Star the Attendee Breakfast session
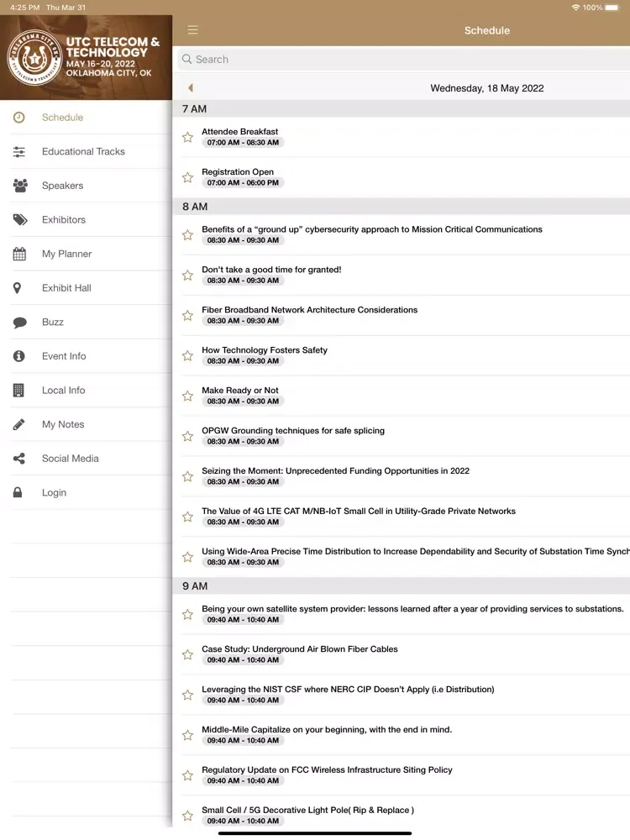Screen dimensions: 630x840 (187, 137)
